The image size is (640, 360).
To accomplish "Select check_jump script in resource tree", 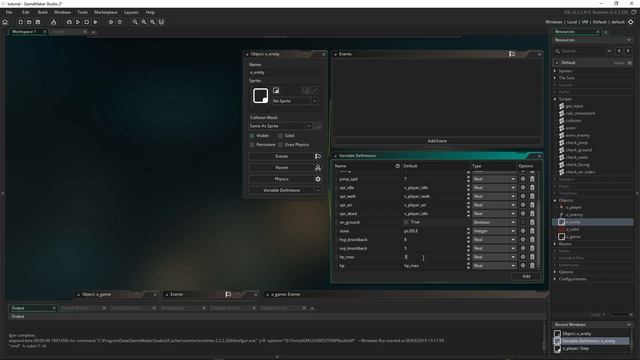I will (577, 143).
